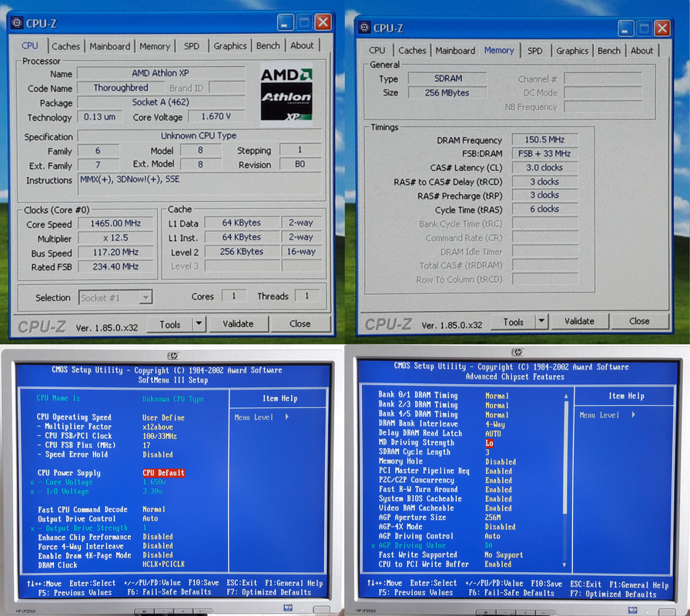Click the Cycle Time 6 clocks value
Viewport: 690px width, 616px height.
(544, 209)
